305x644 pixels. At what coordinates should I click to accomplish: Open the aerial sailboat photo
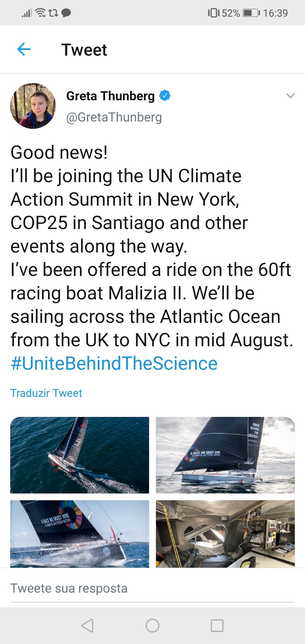(80, 455)
